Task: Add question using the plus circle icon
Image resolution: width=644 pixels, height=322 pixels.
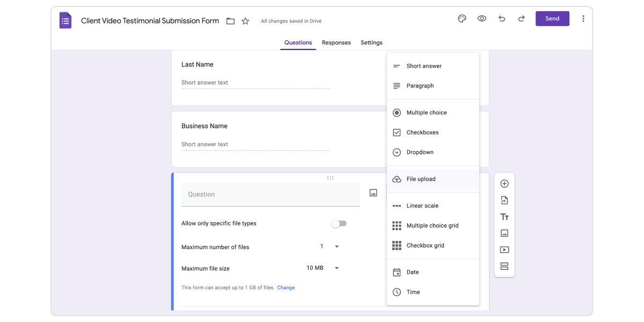Action: pos(504,184)
